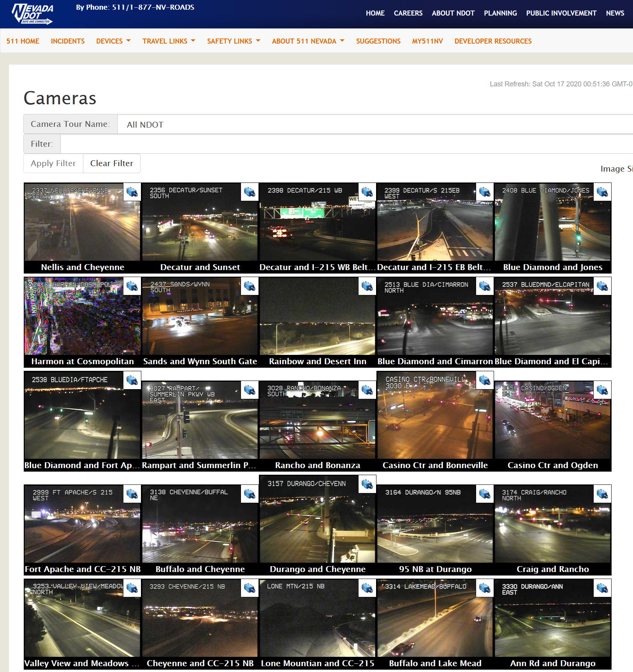Click camera icon on Durango and Cheyenne
This screenshot has width=633, height=672.
pyautogui.click(x=367, y=484)
